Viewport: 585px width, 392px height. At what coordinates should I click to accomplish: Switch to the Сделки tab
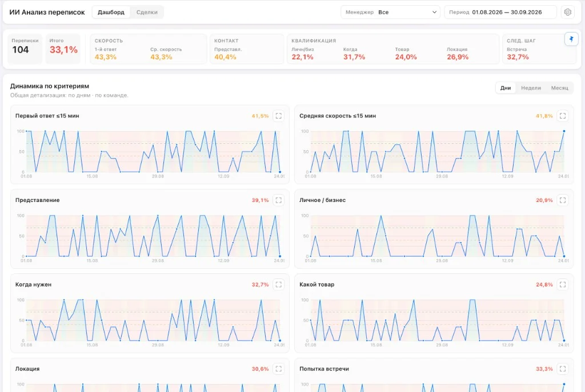click(147, 12)
